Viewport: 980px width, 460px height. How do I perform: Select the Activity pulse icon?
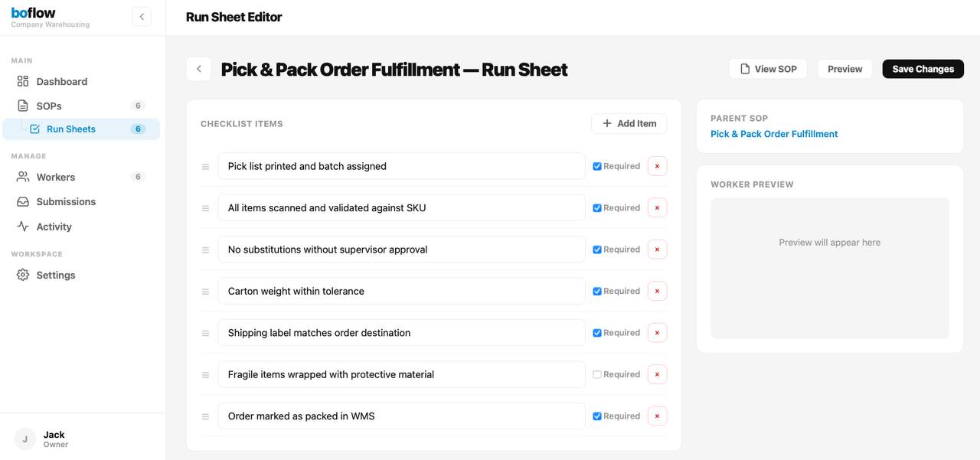pos(22,226)
